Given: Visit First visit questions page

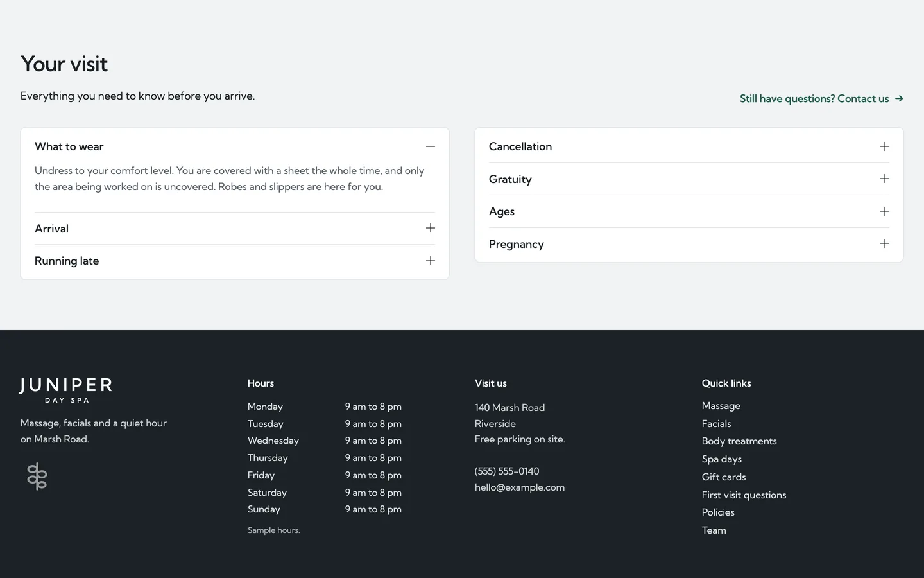Looking at the screenshot, I should pos(744,495).
